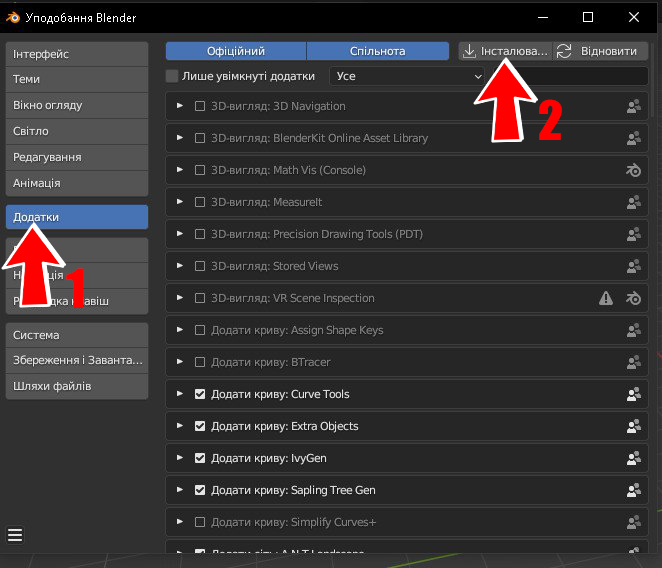Viewport: 662px width, 568px height.
Task: Switch to the Світло section
Action: [x=77, y=131]
